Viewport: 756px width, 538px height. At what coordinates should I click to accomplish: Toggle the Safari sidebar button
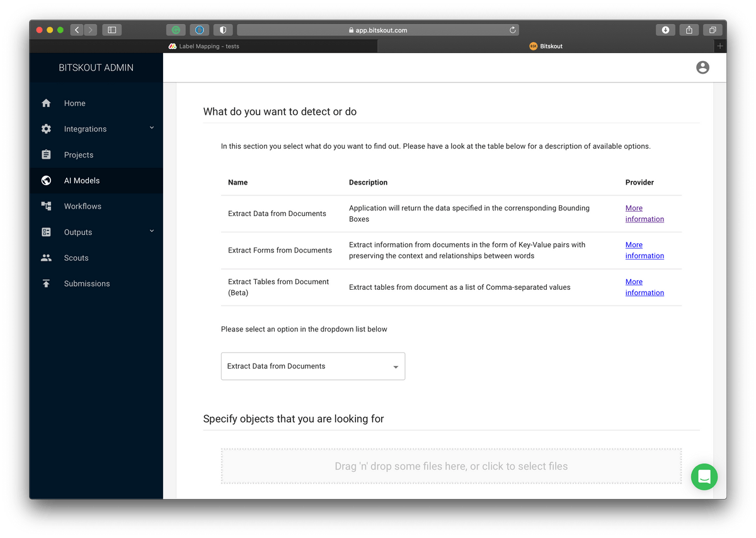(112, 30)
